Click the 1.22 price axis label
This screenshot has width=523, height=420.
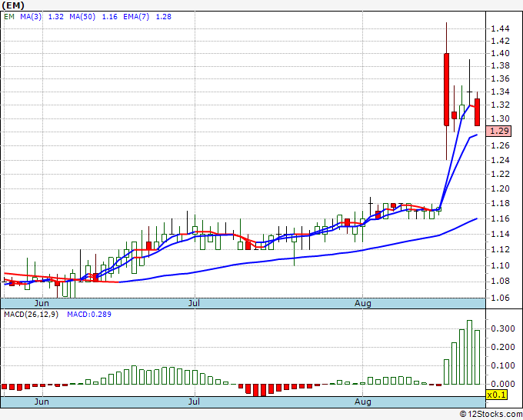pos(501,174)
